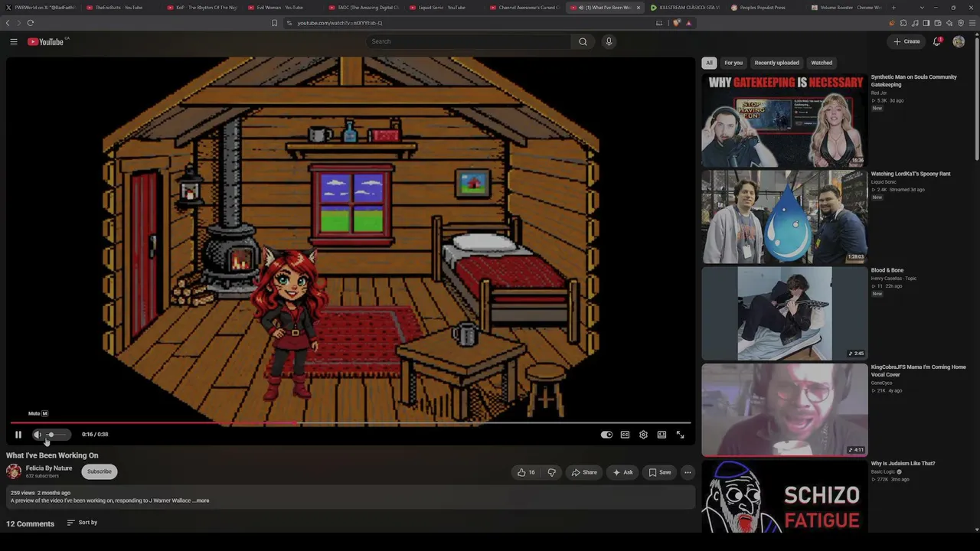
Task: Open the account avatar menu
Action: tap(959, 41)
